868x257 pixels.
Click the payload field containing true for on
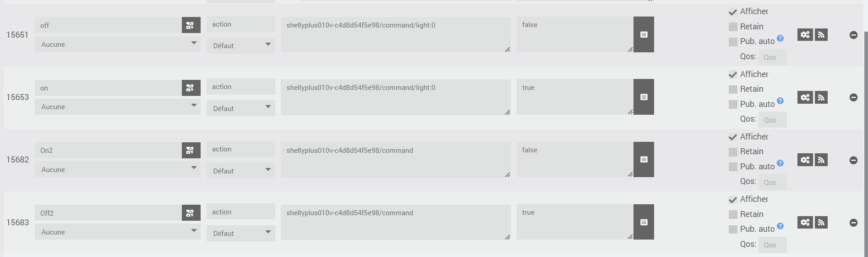click(x=574, y=97)
